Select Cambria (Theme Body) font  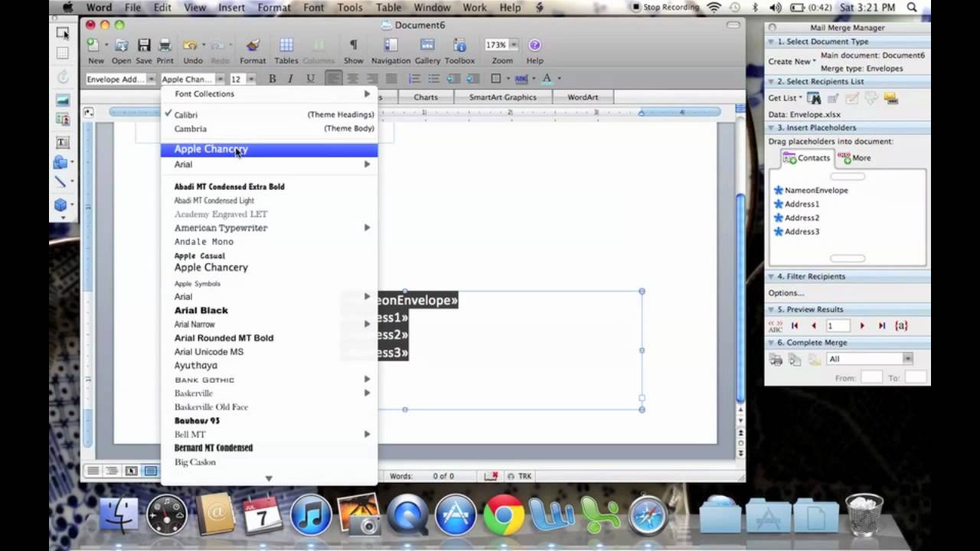pos(269,129)
